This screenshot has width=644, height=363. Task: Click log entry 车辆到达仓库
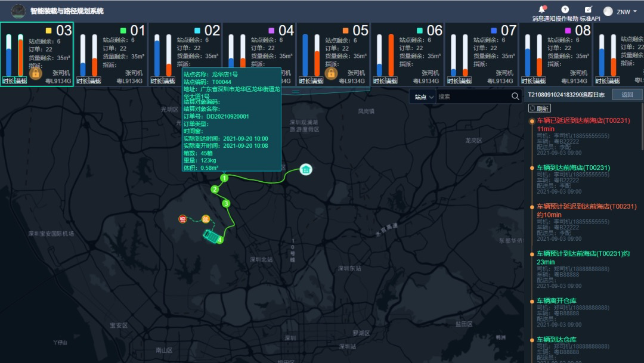coord(556,339)
